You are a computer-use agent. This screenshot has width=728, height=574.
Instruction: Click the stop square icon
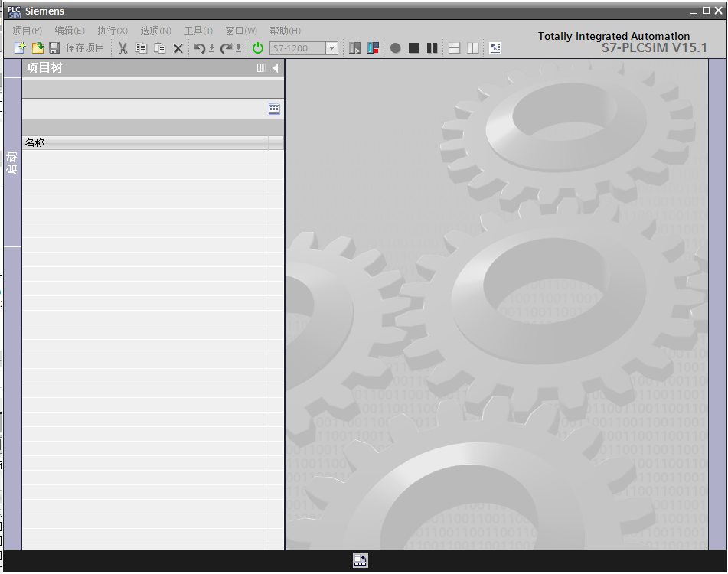[414, 48]
